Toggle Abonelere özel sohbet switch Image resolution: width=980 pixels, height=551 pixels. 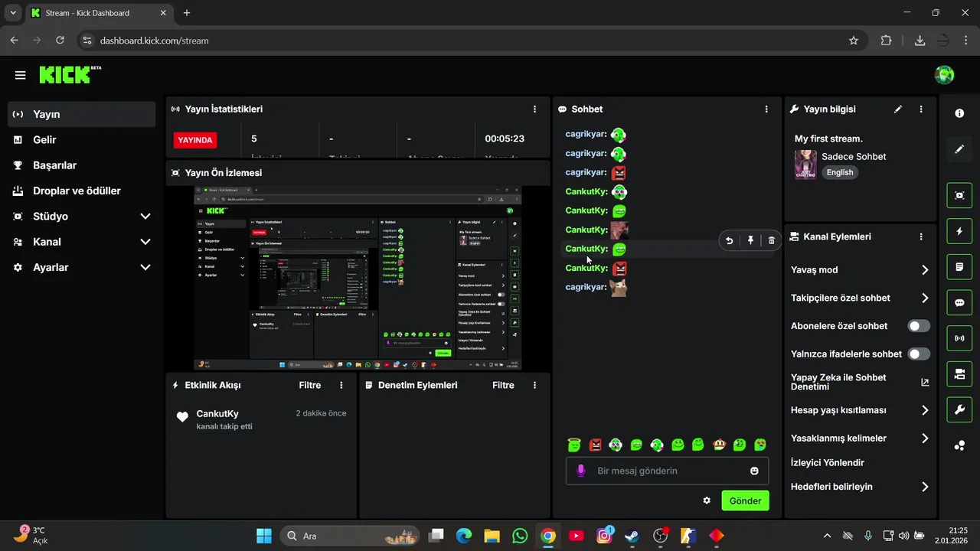coord(919,326)
